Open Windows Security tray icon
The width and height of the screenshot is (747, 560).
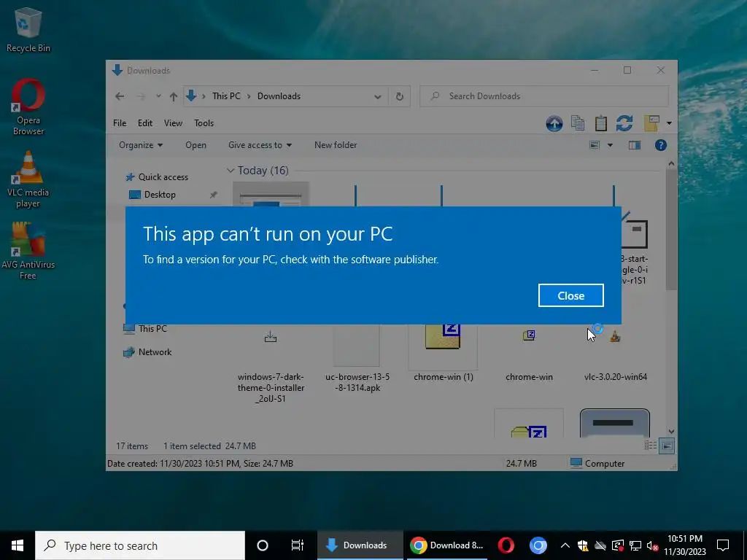coord(583,545)
